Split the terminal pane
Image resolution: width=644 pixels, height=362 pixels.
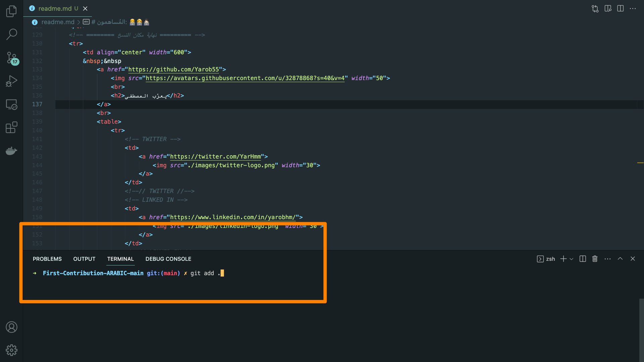583,259
